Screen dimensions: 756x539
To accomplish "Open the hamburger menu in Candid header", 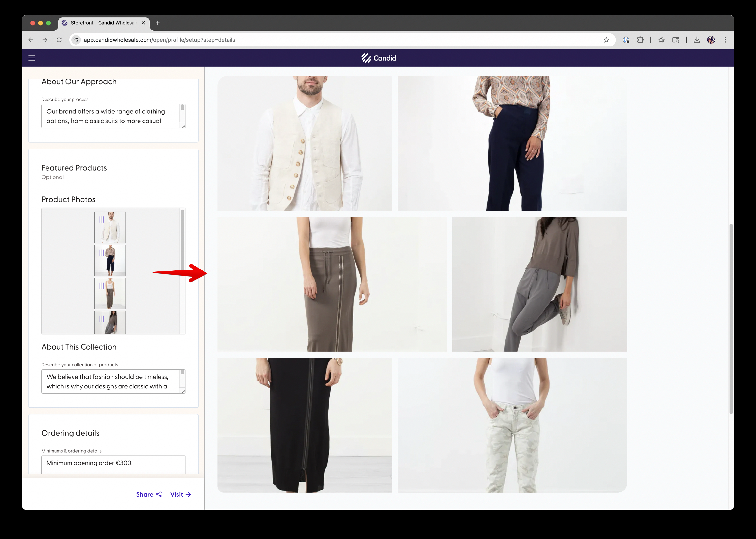I will point(31,58).
